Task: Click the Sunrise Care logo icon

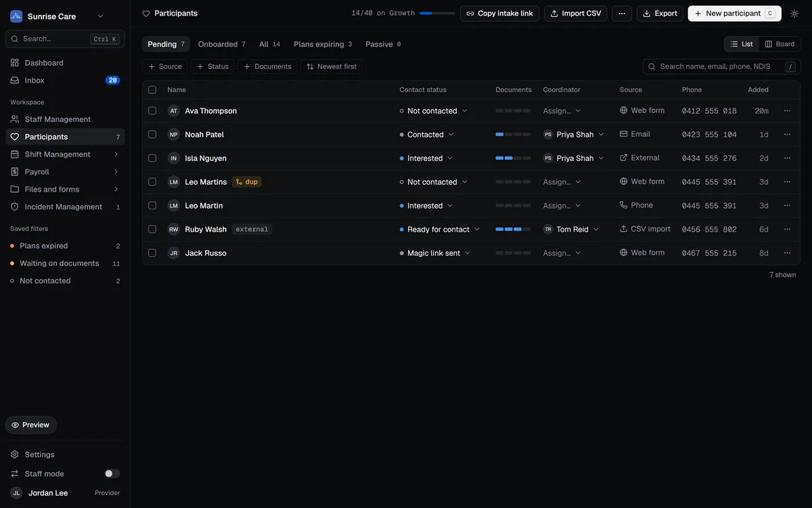Action: [x=16, y=16]
